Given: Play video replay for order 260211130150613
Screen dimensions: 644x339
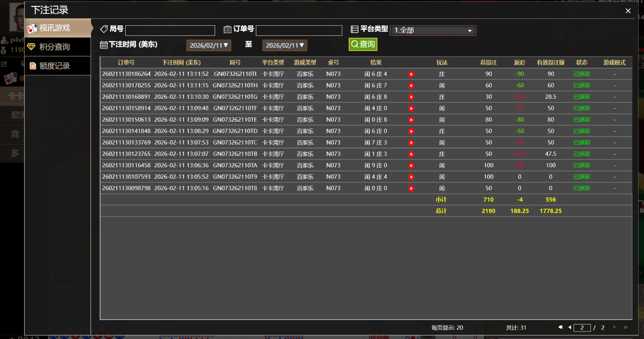Looking at the screenshot, I should (411, 120).
